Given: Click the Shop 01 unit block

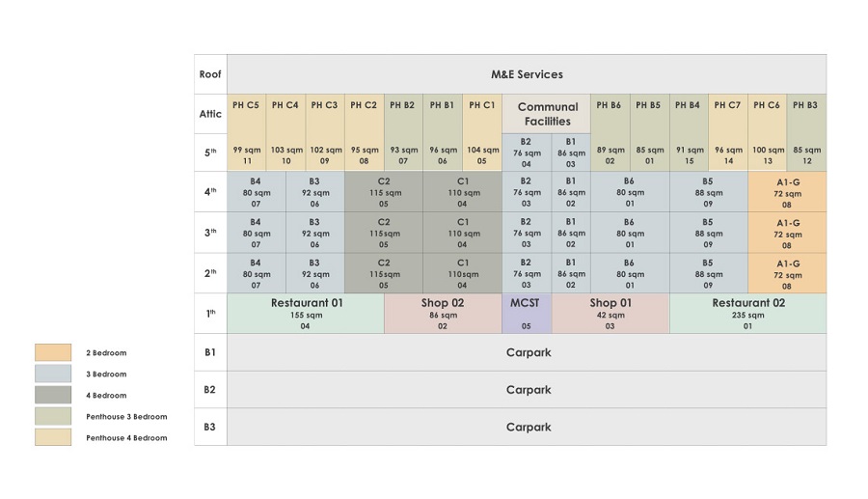Looking at the screenshot, I should tap(610, 314).
